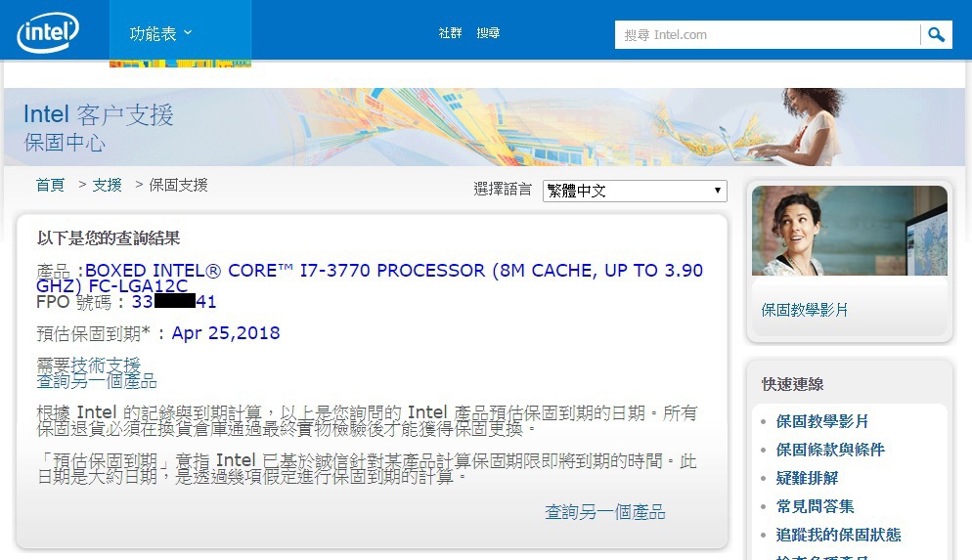Click the Apr 25,2018 expiry date
This screenshot has height=560, width=972.
(226, 333)
